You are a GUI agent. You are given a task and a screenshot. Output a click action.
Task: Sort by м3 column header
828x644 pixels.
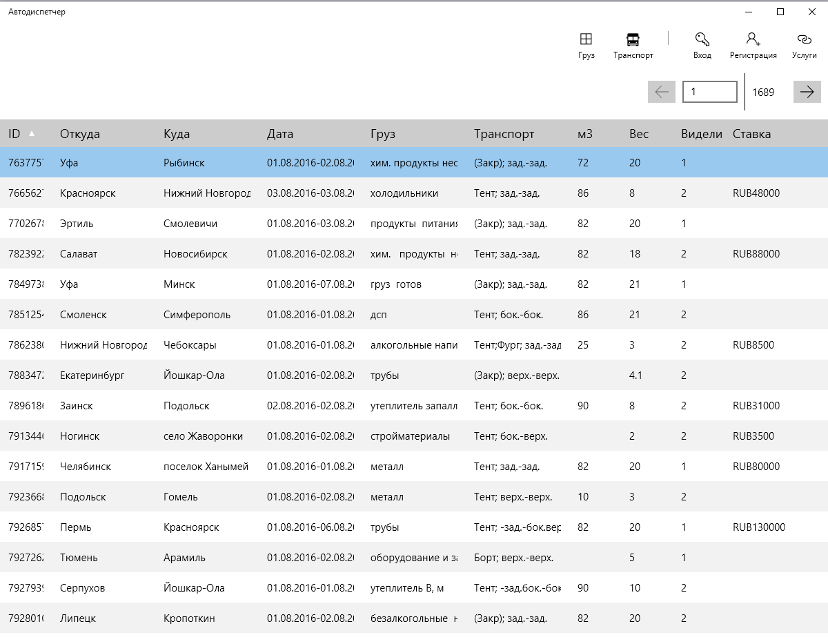coord(585,134)
